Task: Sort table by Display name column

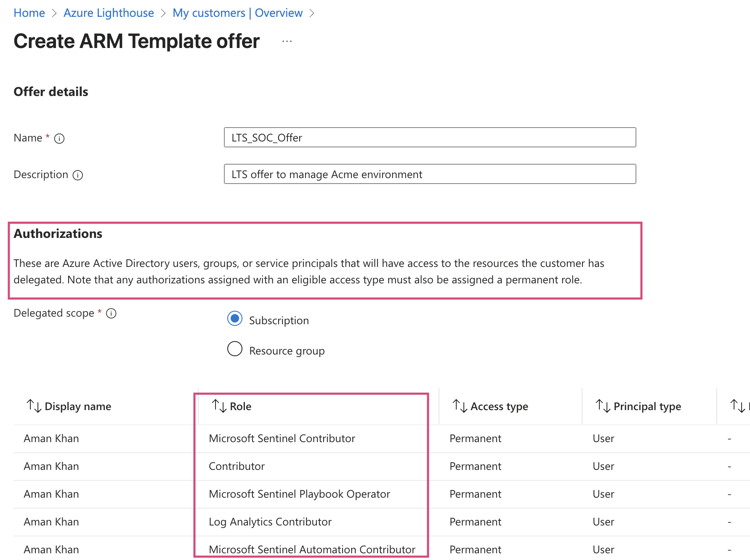Action: [69, 406]
